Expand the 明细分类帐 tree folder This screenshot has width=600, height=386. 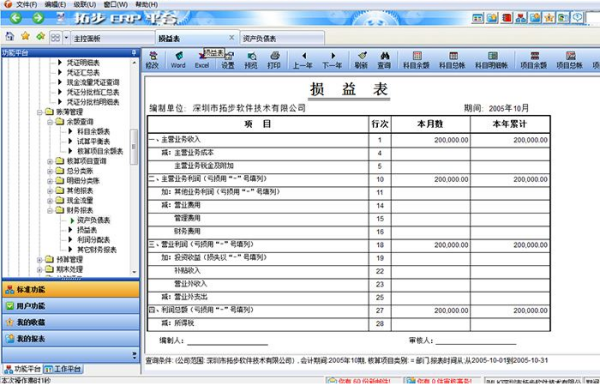(x=50, y=181)
